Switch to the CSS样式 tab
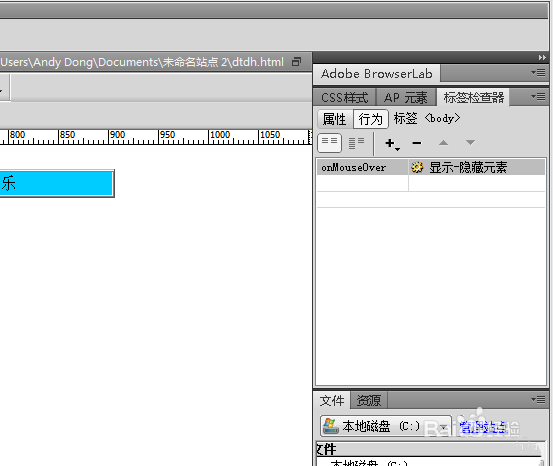 click(x=345, y=98)
